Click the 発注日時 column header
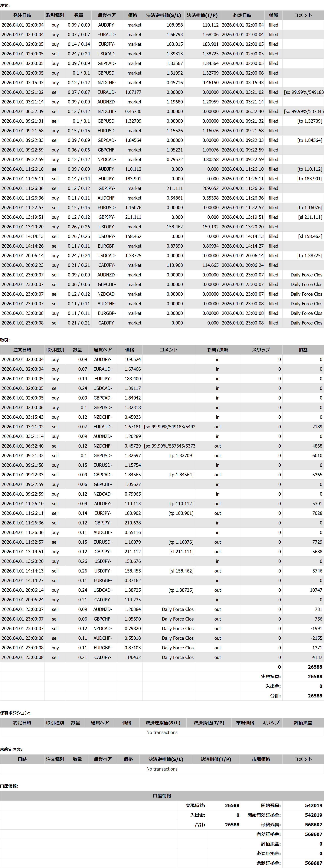The height and width of the screenshot is (868, 324). click(22, 15)
